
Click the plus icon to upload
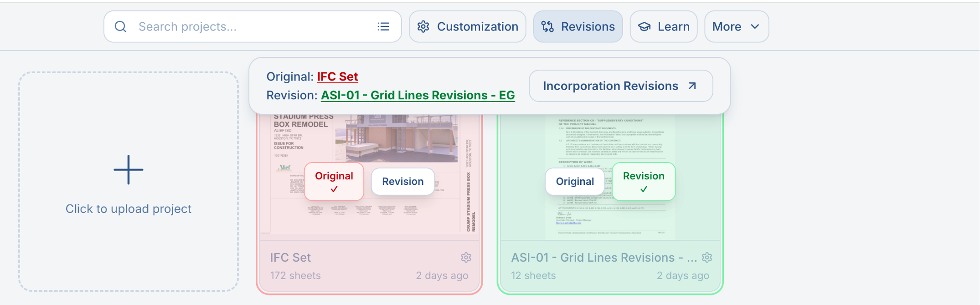click(x=129, y=170)
